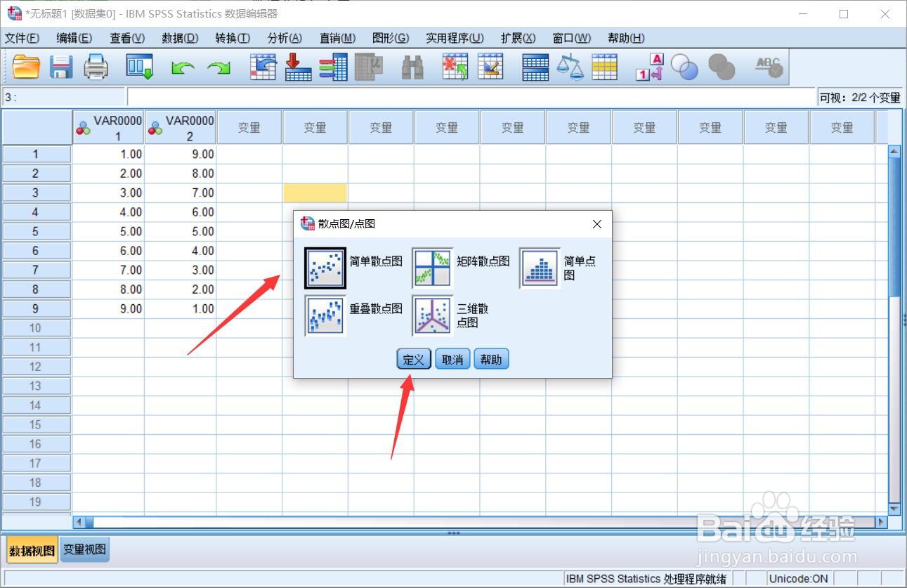Screen dimensions: 907x588
Task: Select row header number 5
Action: coord(36,231)
